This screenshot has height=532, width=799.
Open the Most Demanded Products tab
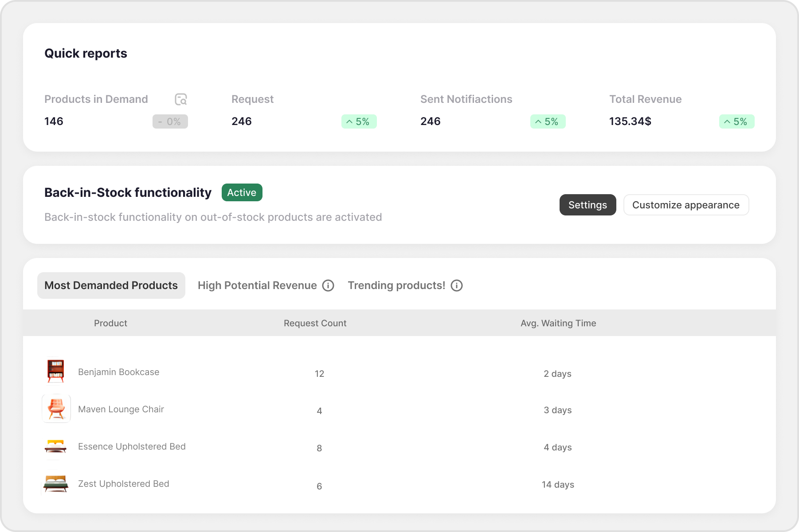tap(111, 286)
